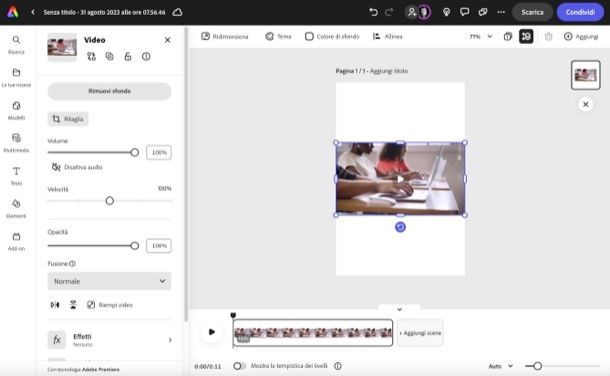Click the lock icon under Video title
Screen dimensions: 610x376
(128, 56)
